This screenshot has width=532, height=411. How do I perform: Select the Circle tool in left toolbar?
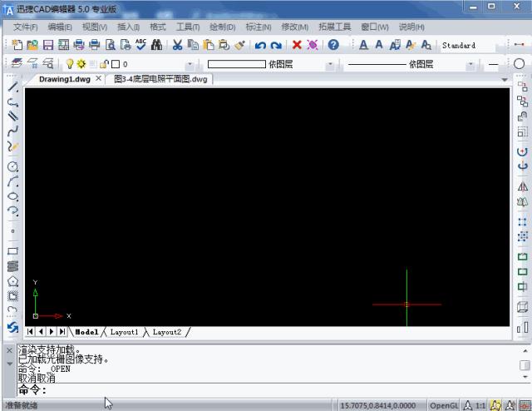pyautogui.click(x=12, y=166)
